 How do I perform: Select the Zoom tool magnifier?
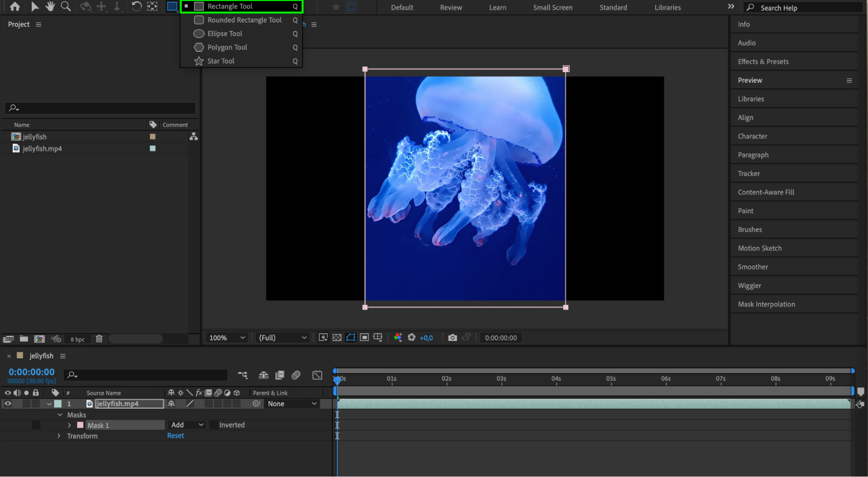(66, 7)
